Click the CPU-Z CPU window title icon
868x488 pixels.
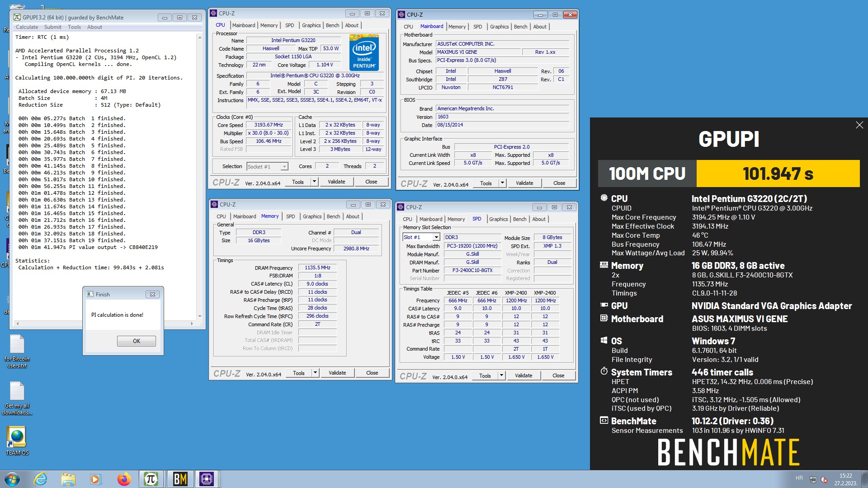point(214,14)
